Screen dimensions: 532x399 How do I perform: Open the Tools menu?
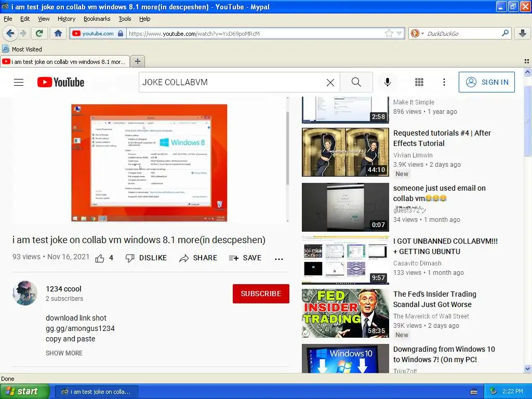[125, 19]
